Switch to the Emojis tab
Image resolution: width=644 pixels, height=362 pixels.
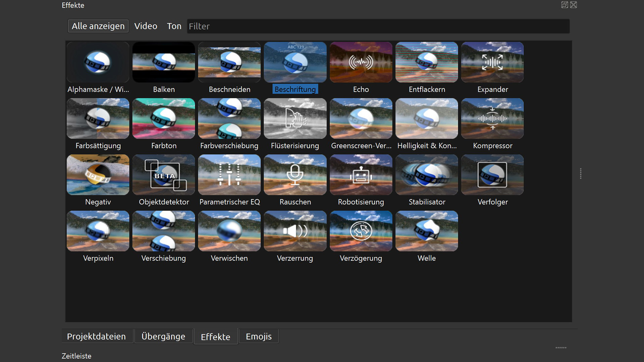pos(259,337)
